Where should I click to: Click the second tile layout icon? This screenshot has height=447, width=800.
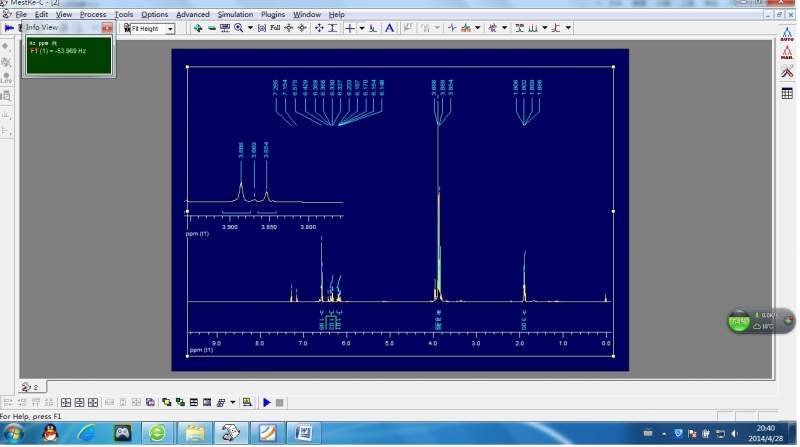[x=79, y=403]
